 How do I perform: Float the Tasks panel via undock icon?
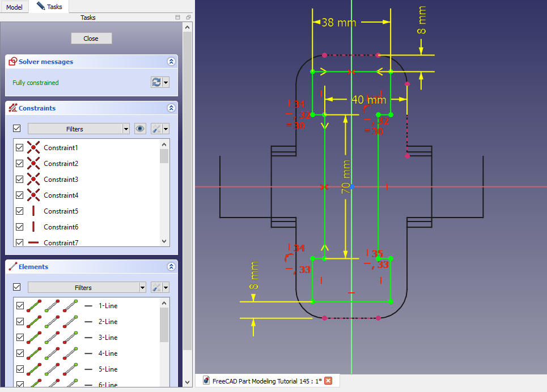click(188, 18)
